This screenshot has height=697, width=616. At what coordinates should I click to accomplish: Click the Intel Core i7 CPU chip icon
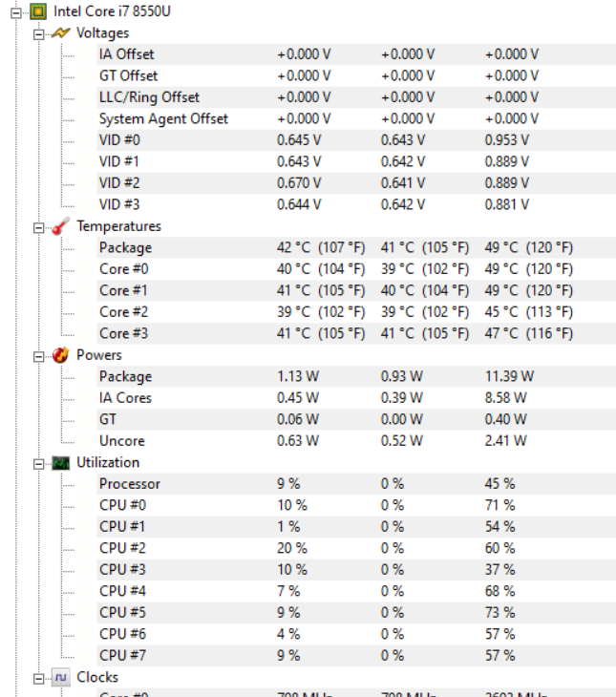pyautogui.click(x=38, y=11)
